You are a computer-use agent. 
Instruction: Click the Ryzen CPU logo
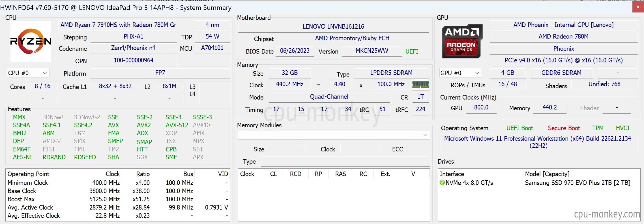tap(31, 41)
